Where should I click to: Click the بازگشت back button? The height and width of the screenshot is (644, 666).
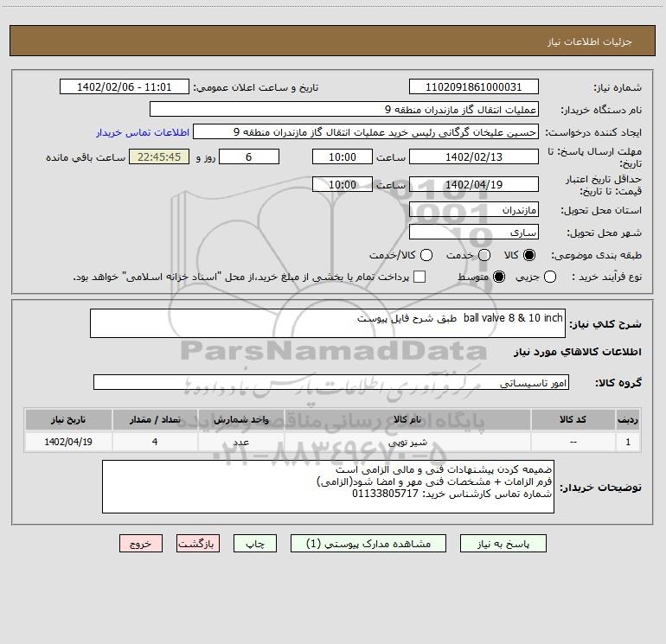pos(198,544)
